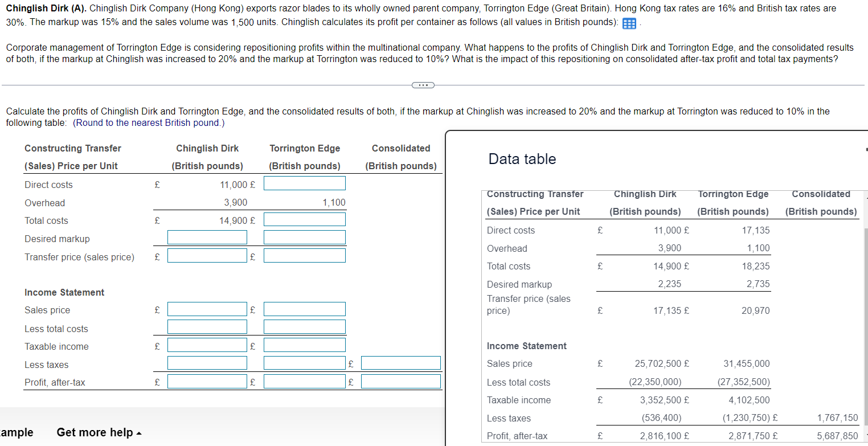The image size is (868, 446).
Task: Select the Torrington Edge Profit after-tax field
Action: tap(304, 381)
